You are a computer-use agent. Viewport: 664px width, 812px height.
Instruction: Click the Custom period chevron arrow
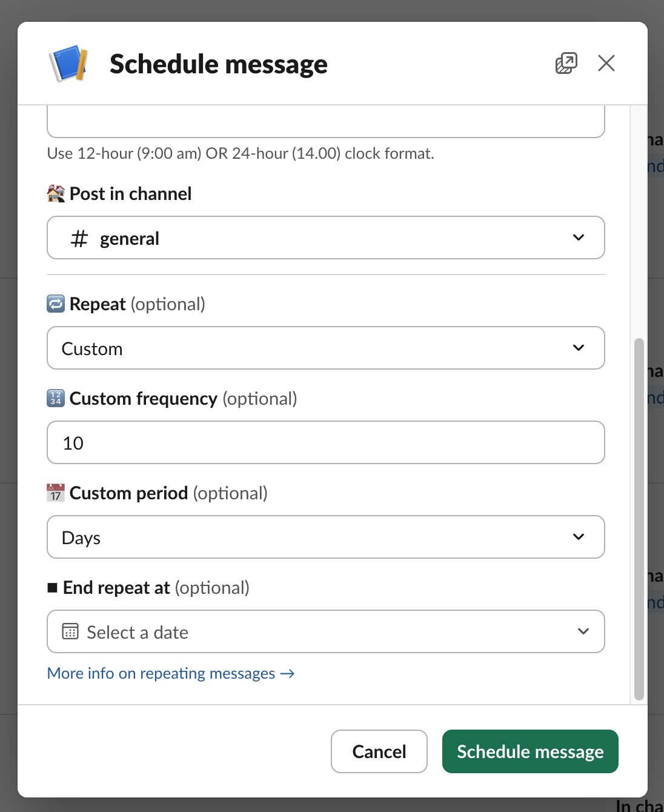point(579,537)
